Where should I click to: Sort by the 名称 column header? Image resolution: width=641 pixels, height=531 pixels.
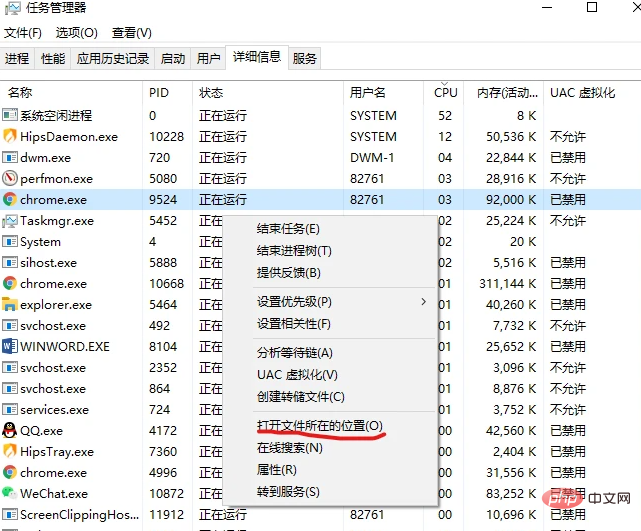[72, 93]
